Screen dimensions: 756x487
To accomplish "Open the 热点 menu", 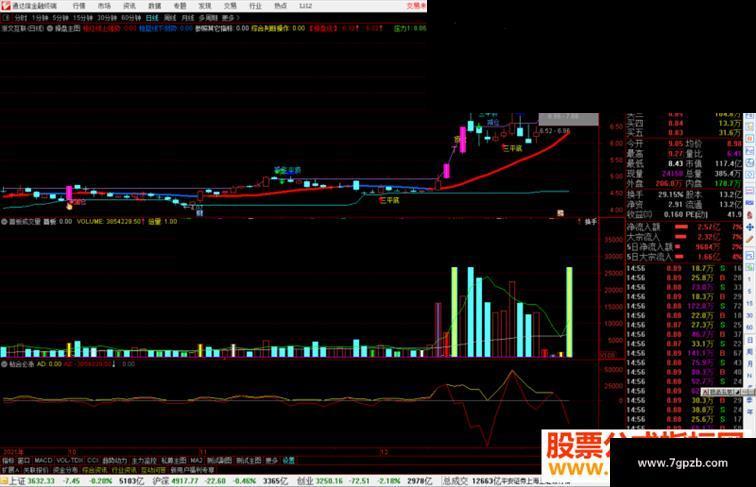I will click(x=280, y=6).
